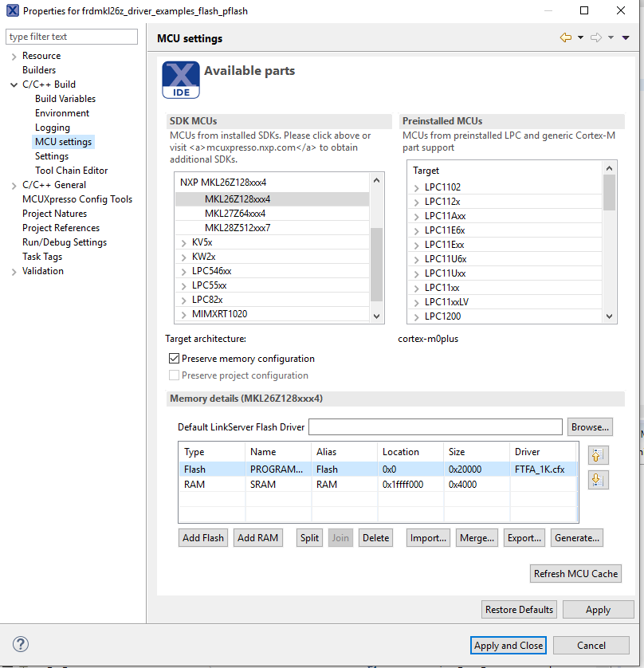The height and width of the screenshot is (668, 644).
Task: Click into type filter text field
Action: pyautogui.click(x=72, y=37)
